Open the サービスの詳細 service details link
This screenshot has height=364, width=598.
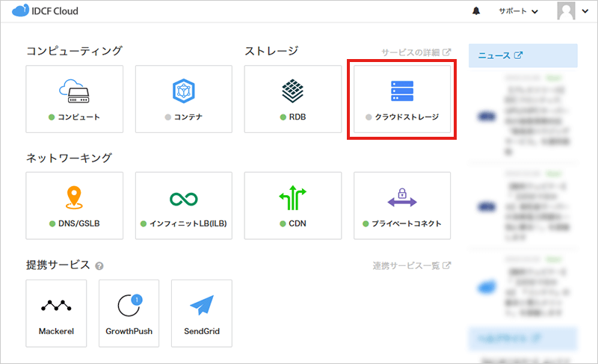click(x=416, y=52)
